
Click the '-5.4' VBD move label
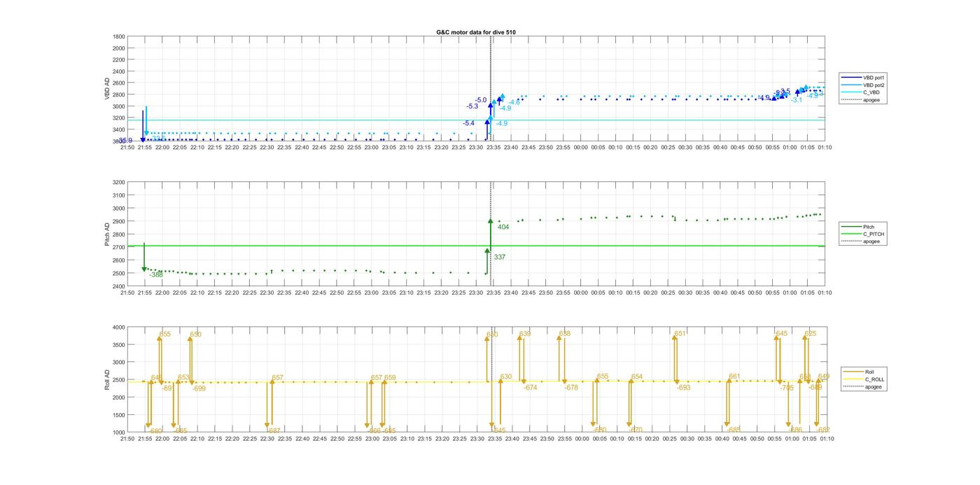coord(468,123)
